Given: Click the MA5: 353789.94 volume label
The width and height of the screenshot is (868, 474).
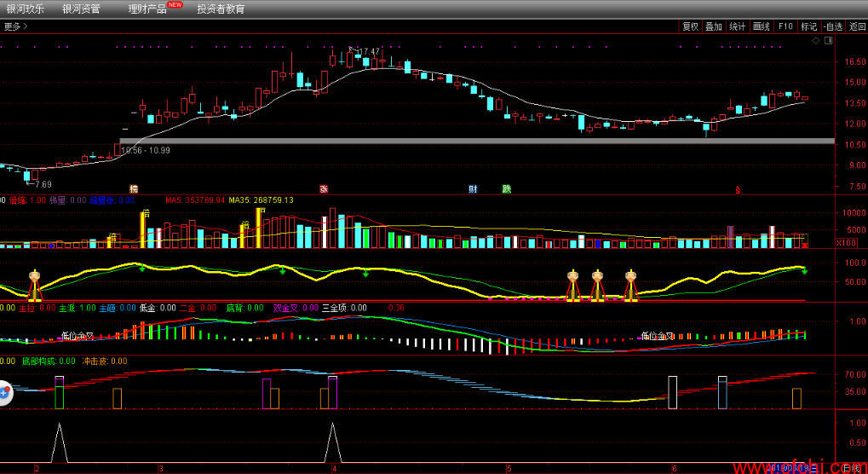Looking at the screenshot, I should [x=195, y=199].
